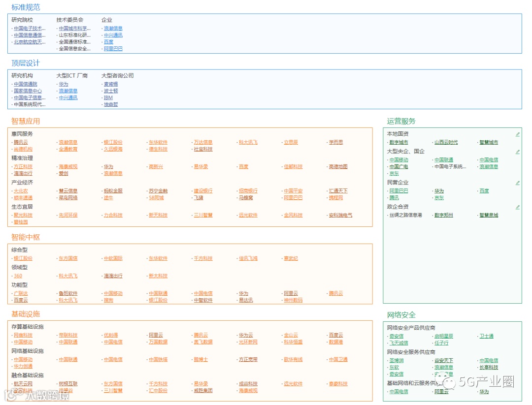Click the 数字郑州 link
Viewport: 532px width, 405px height.
pos(443,215)
